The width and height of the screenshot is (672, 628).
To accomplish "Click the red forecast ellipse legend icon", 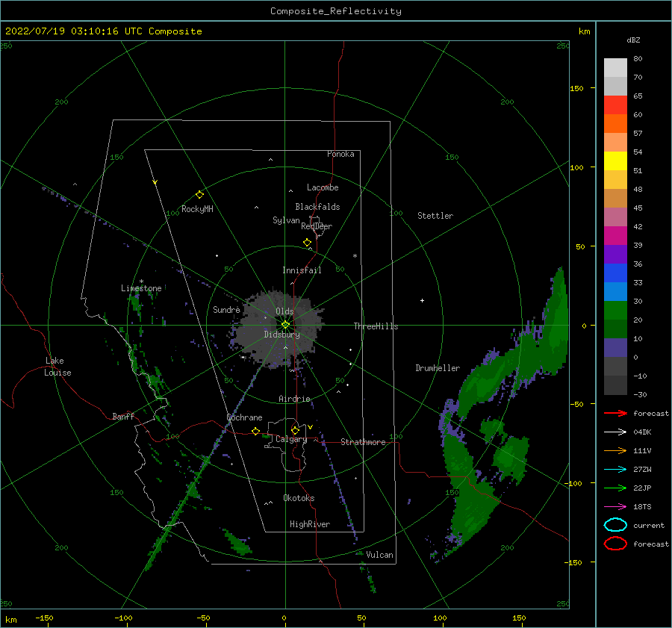I will click(615, 544).
